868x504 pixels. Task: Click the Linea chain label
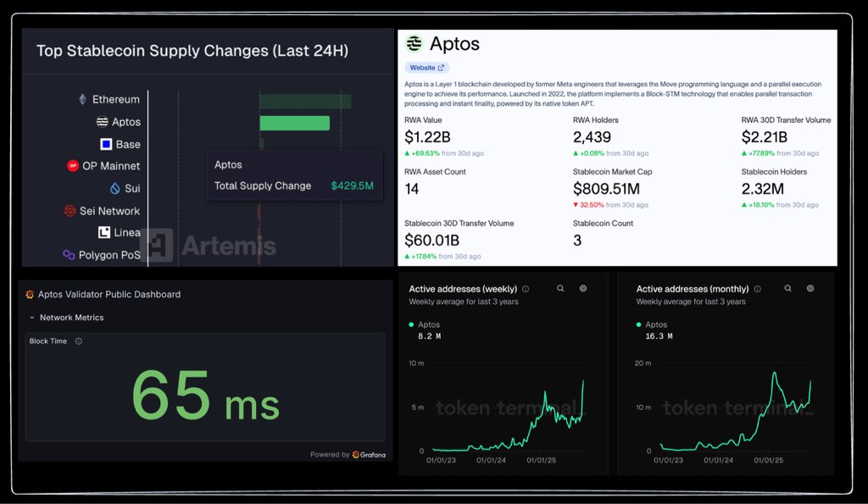127,232
